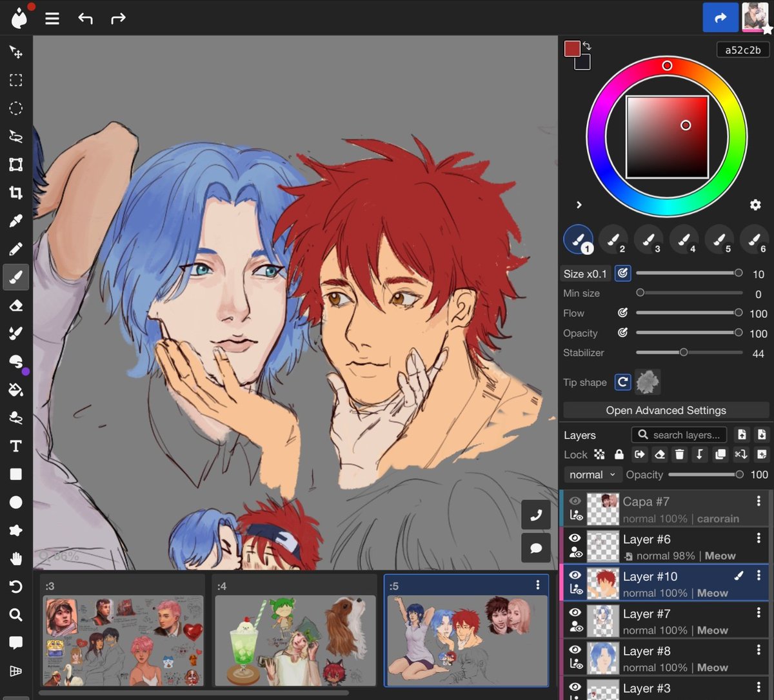The width and height of the screenshot is (774, 700).
Task: Select the Lasso selection tool
Action: tap(16, 137)
